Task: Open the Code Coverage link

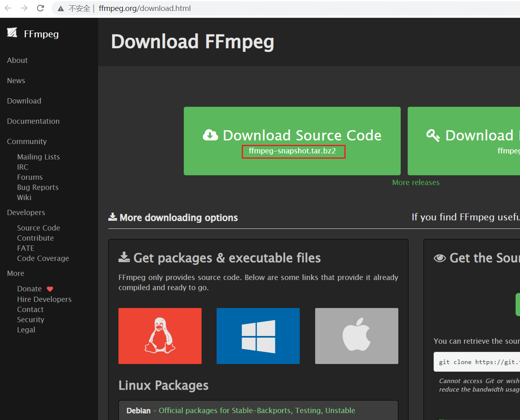Action: [x=43, y=258]
